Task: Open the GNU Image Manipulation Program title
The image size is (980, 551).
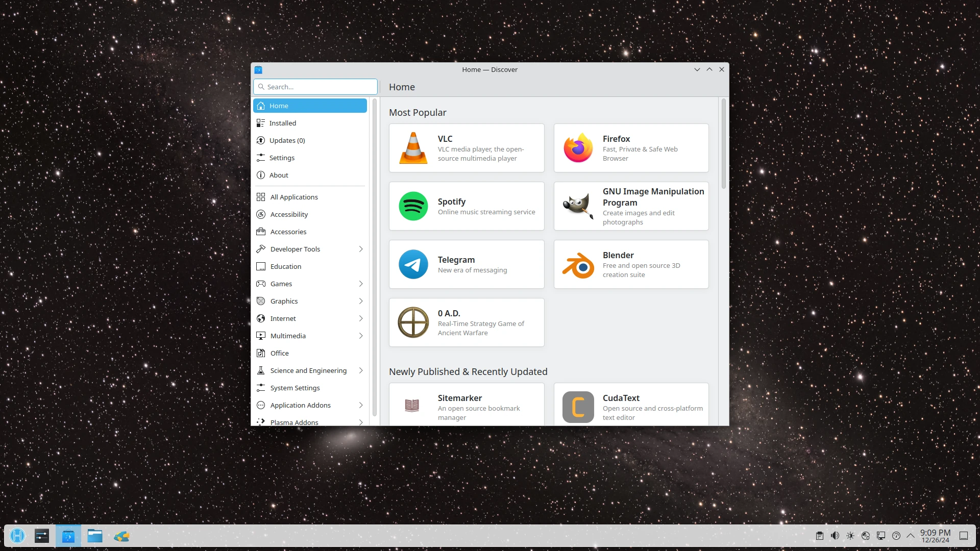Action: [x=653, y=197]
